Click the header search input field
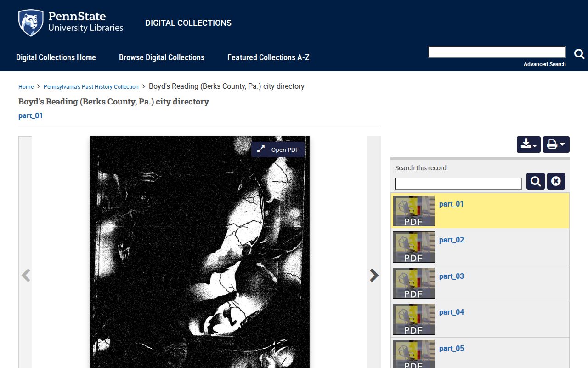Screen dimensions: 588x368 (x=497, y=52)
